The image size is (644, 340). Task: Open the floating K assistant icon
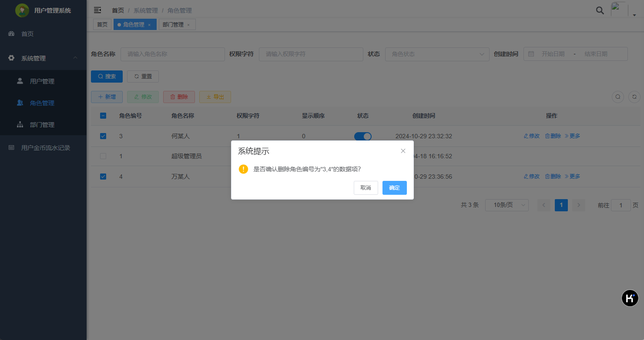click(x=630, y=298)
